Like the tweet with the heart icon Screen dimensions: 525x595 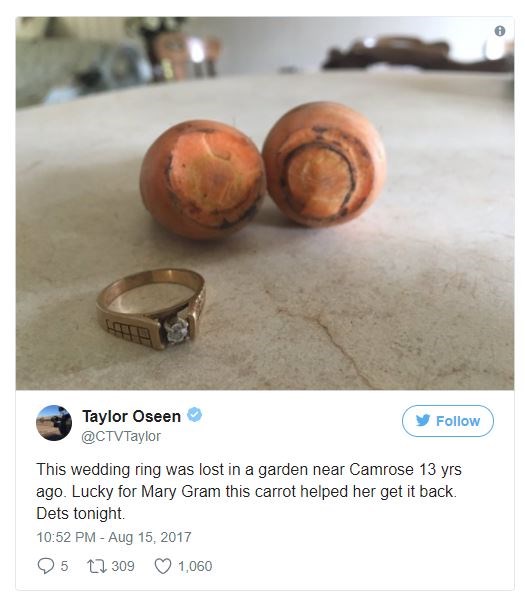coord(163,566)
